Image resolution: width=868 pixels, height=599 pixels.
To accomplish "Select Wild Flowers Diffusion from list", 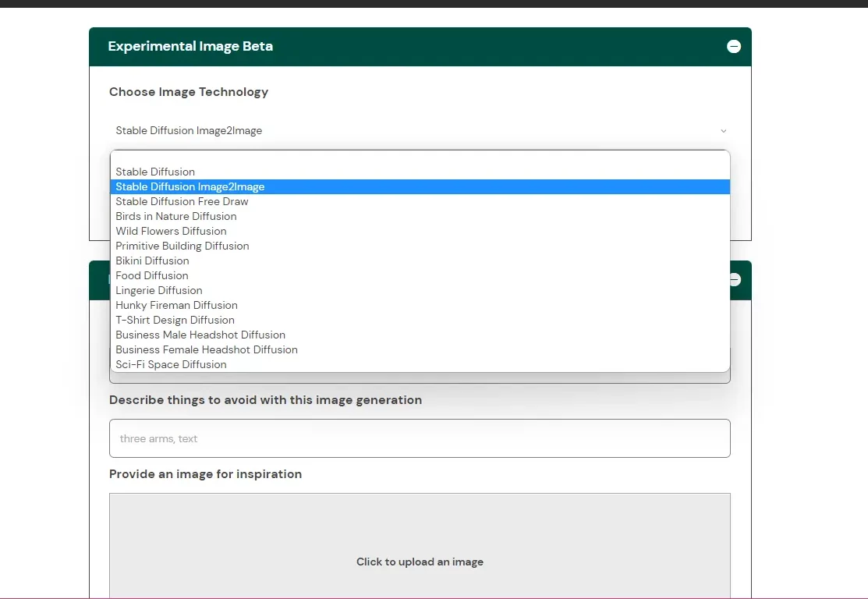I will click(x=171, y=231).
